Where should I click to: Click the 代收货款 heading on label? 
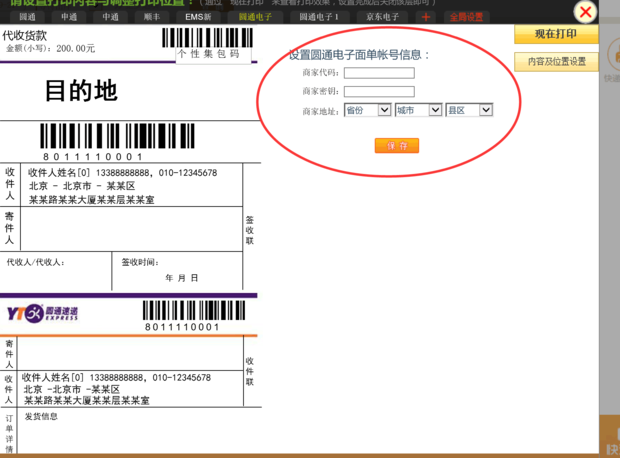tap(25, 36)
